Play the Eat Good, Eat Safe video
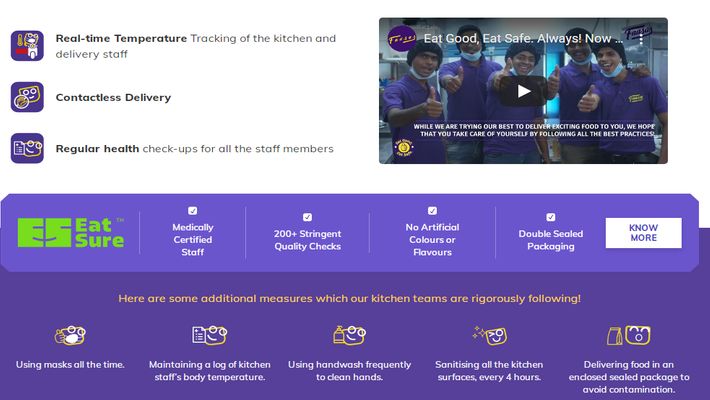 (523, 92)
